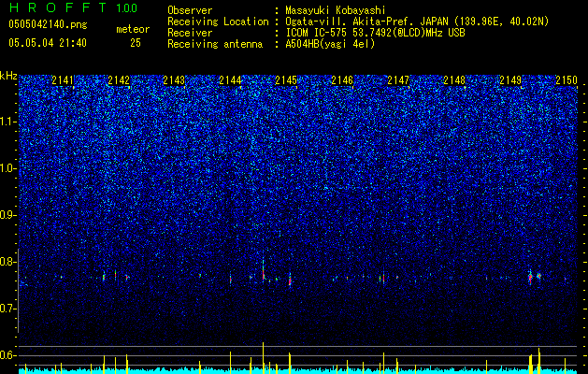Click the 1.1 kHz axis label
The width and height of the screenshot is (588, 374).
click(x=8, y=122)
